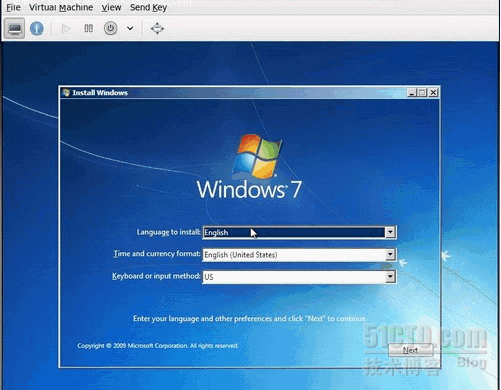Pause the virtual machine
The width and height of the screenshot is (501, 390).
click(x=88, y=28)
